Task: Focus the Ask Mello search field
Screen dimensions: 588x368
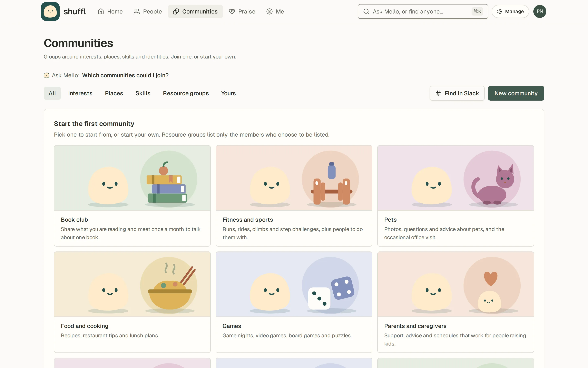Action: pyautogui.click(x=423, y=11)
